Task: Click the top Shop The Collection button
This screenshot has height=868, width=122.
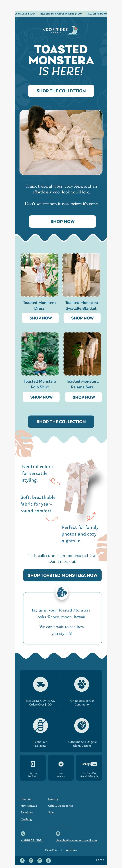Action: point(61,91)
